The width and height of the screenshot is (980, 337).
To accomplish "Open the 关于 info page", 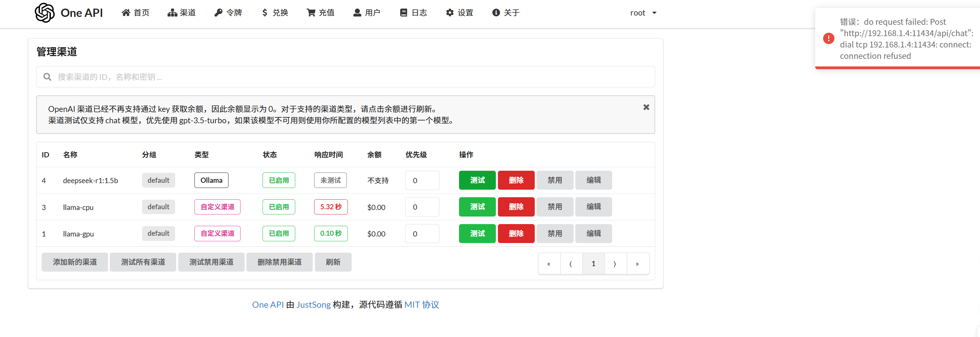I will click(x=505, y=13).
